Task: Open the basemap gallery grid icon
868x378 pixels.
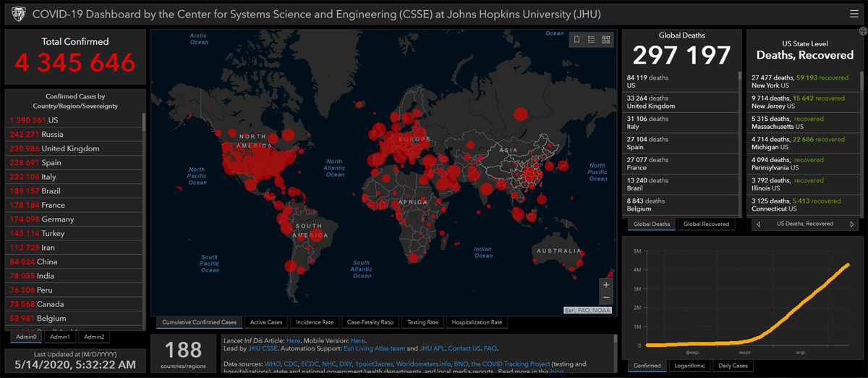Action: click(x=606, y=40)
